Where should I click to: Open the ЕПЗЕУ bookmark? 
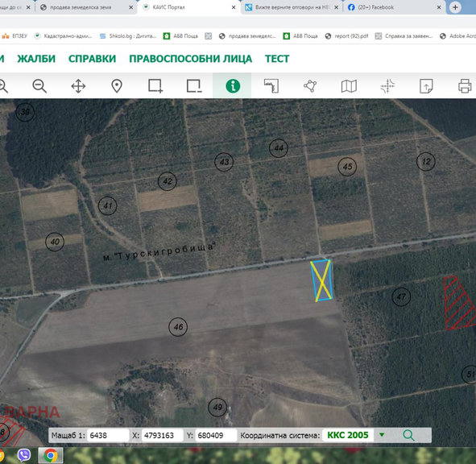(14, 35)
